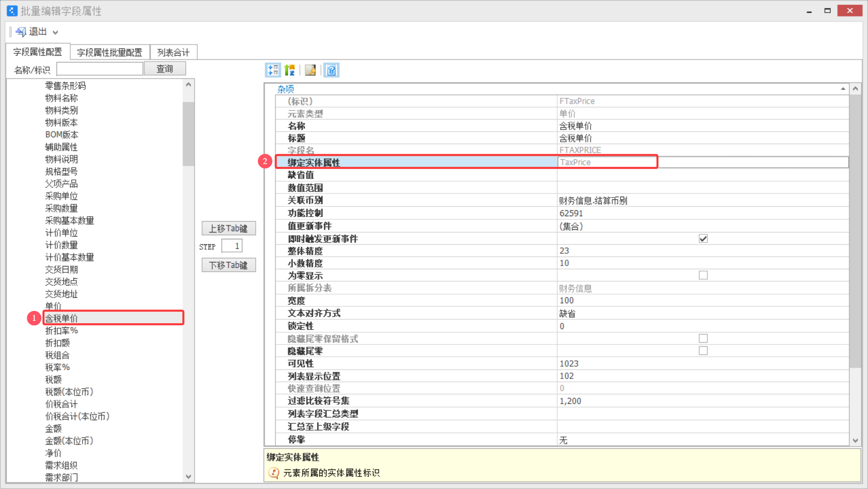The height and width of the screenshot is (489, 868).
Task: Click the categorized view icon in property grid
Action: tap(273, 70)
